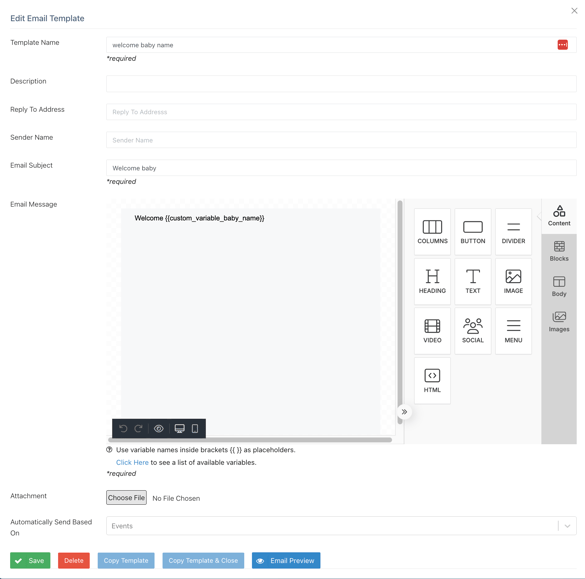The height and width of the screenshot is (579, 585).
Task: Switch to mobile view in editor
Action: (195, 428)
